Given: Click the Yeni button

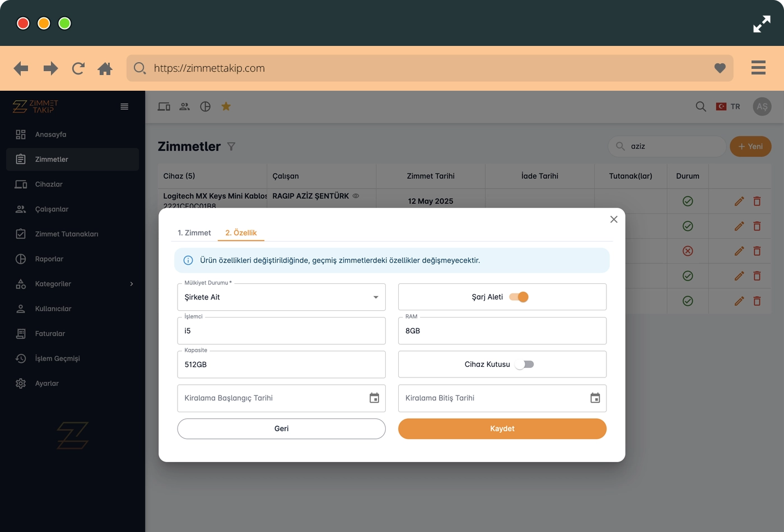Looking at the screenshot, I should pyautogui.click(x=750, y=146).
